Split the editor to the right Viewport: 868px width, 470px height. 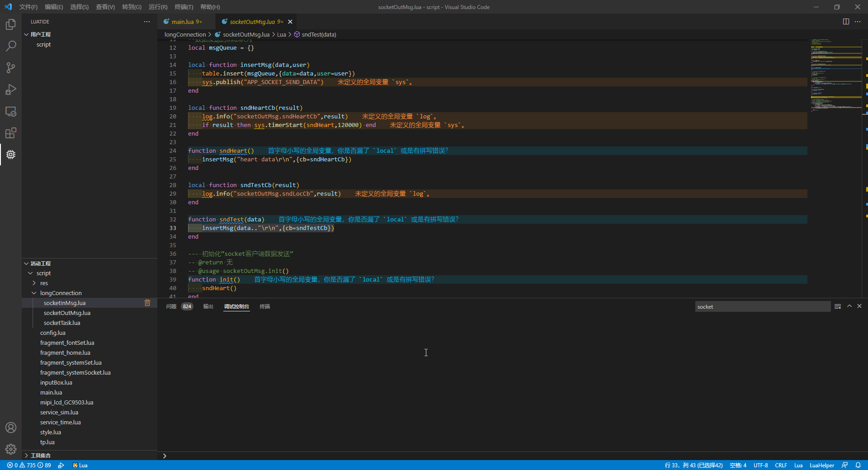[846, 22]
